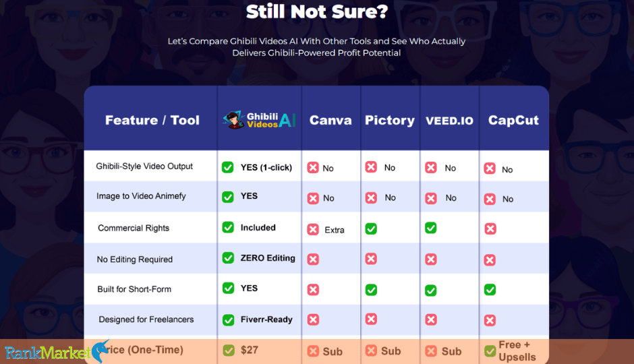Image resolution: width=634 pixels, height=364 pixels.
Task: Click the green check beside YES (1-click)
Action: (228, 167)
